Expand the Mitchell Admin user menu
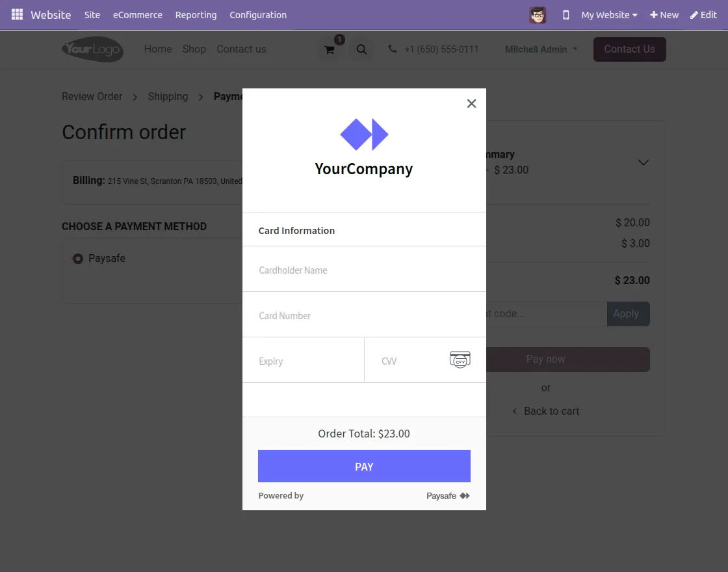Image resolution: width=728 pixels, height=572 pixels. coord(541,49)
